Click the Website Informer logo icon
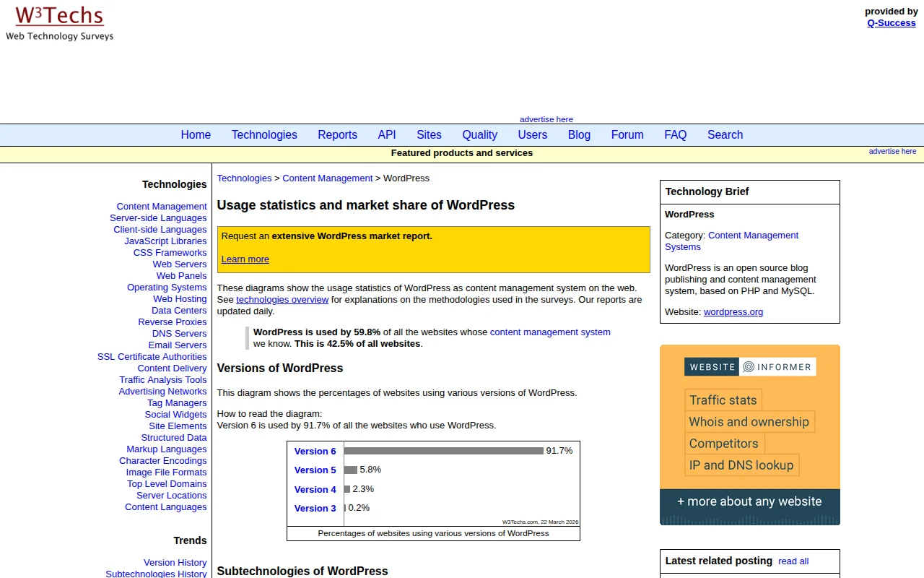This screenshot has width=924, height=578. [x=749, y=366]
